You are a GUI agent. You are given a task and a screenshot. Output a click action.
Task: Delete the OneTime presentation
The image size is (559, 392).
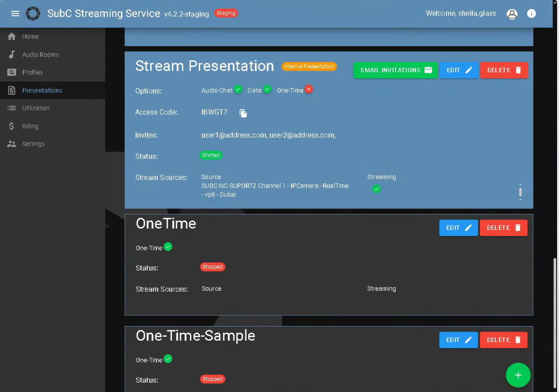(x=503, y=228)
